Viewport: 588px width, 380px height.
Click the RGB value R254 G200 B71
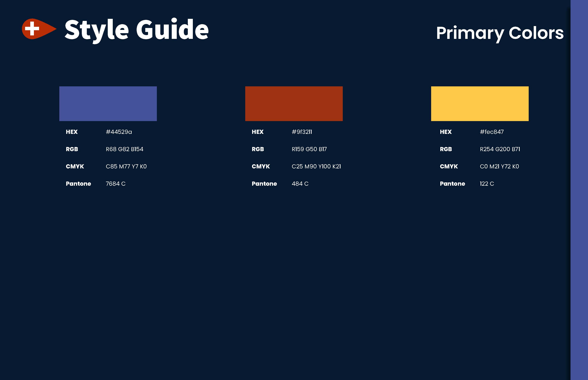500,149
